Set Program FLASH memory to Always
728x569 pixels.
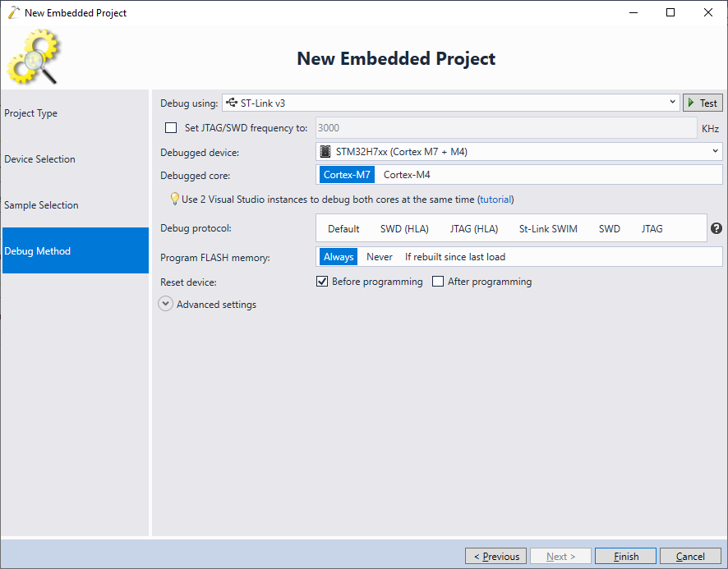[339, 257]
